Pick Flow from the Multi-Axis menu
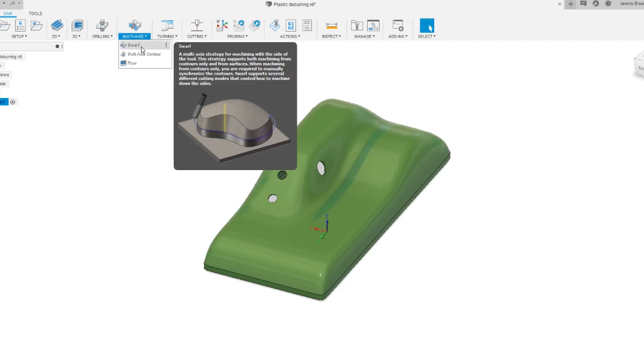The height and width of the screenshot is (352, 644). point(132,63)
